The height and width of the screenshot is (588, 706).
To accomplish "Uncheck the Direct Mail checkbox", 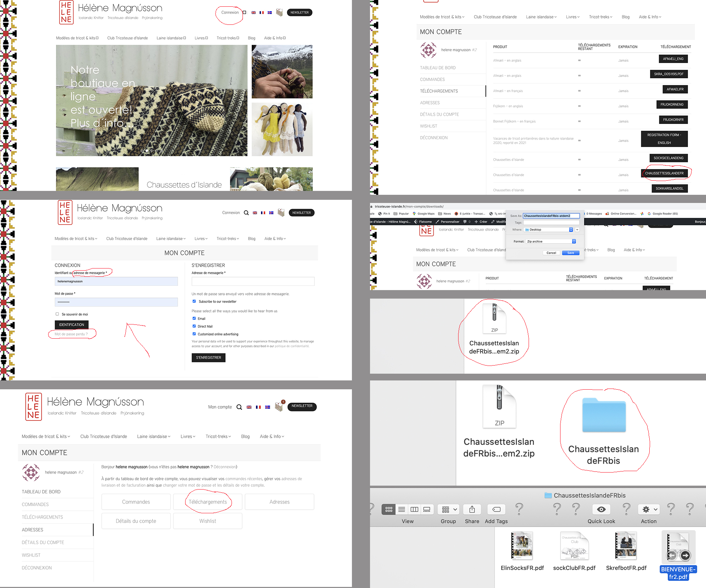I will coord(194,326).
